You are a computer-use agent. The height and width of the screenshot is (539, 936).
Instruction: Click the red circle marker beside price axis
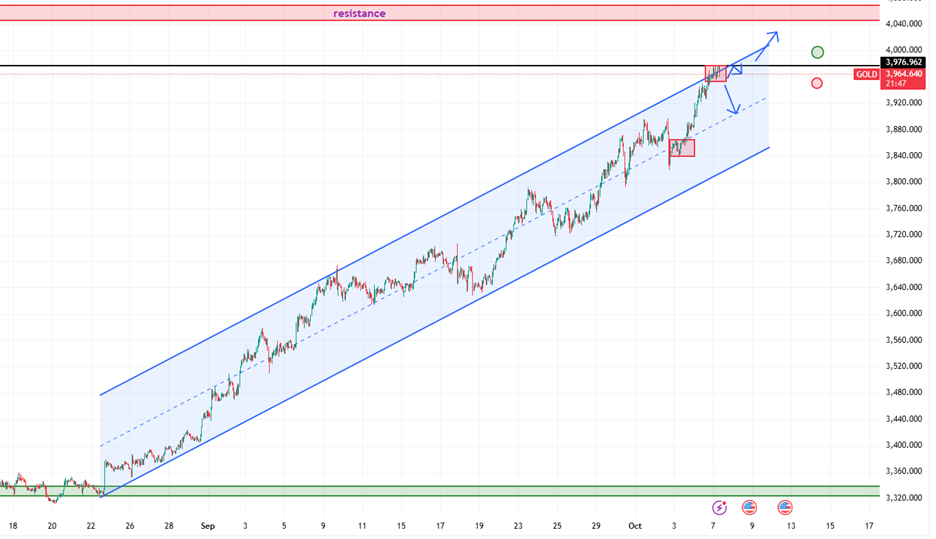[x=817, y=83]
